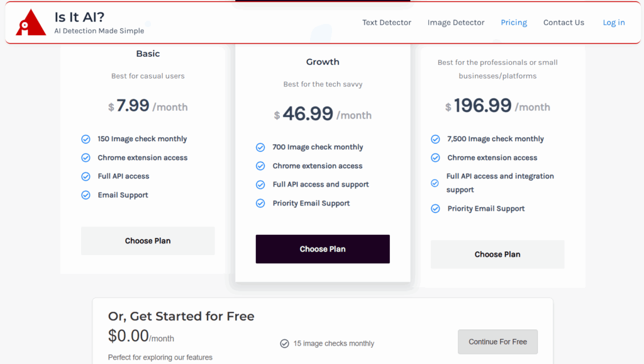Open the Image Detector page
Screen dimensions: 644x364
pos(456,23)
